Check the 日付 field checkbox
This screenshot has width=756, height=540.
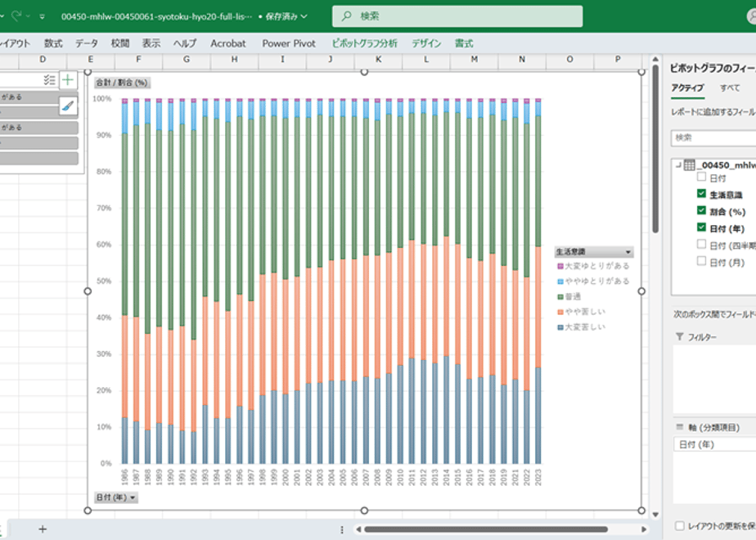(x=701, y=177)
